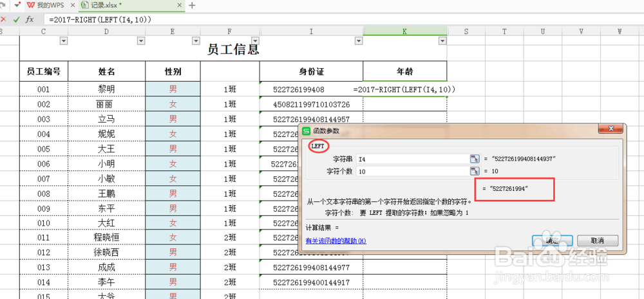Open the 有关该函数的帮助 help link
This screenshot has width=644, height=299.
tap(336, 240)
